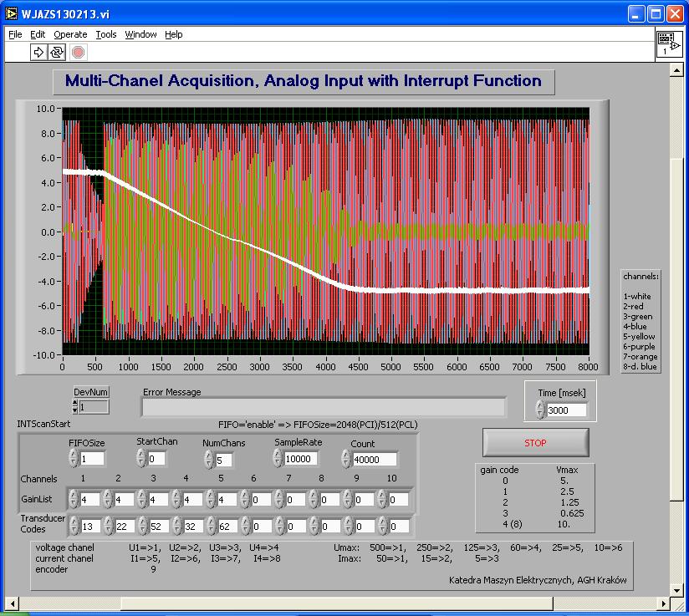The height and width of the screenshot is (616, 689).
Task: Click Transducer Codes field showing 62
Action: [x=228, y=526]
